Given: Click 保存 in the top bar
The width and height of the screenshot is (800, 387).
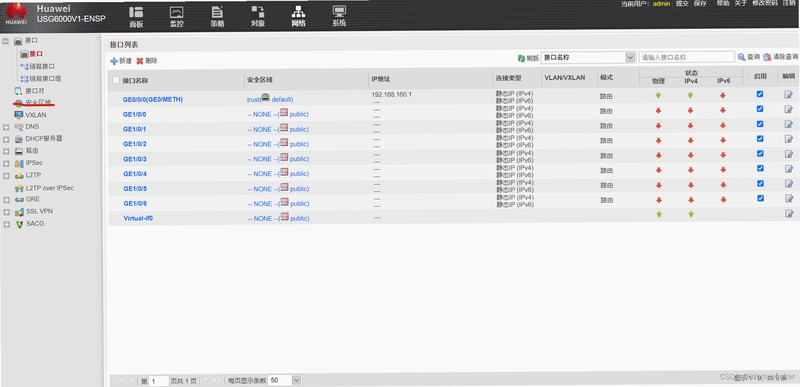Looking at the screenshot, I should 699,3.
